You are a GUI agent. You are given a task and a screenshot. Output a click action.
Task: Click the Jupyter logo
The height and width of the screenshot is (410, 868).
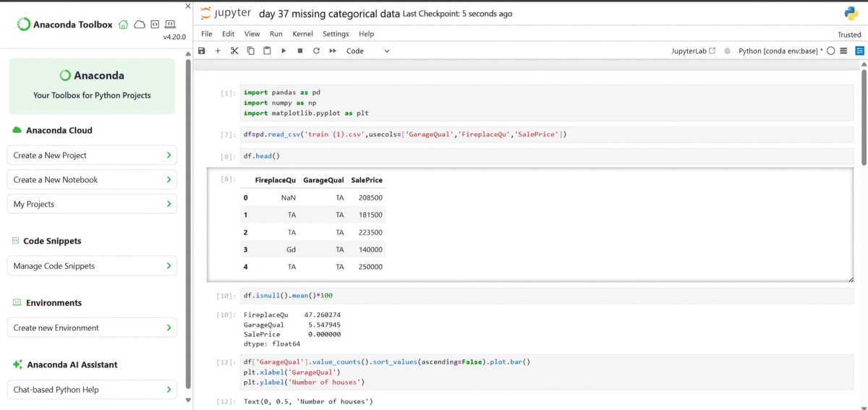tap(225, 13)
